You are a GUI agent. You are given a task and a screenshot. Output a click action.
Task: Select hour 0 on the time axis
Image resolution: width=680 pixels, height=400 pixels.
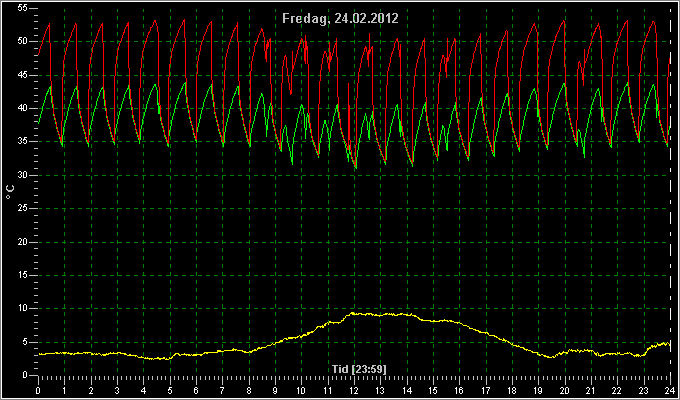(38, 391)
